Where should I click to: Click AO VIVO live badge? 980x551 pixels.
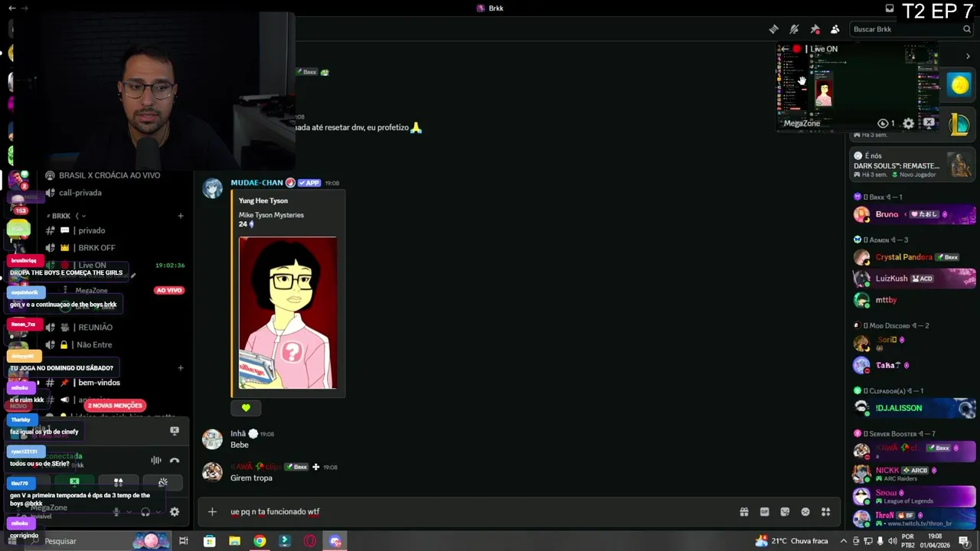169,291
